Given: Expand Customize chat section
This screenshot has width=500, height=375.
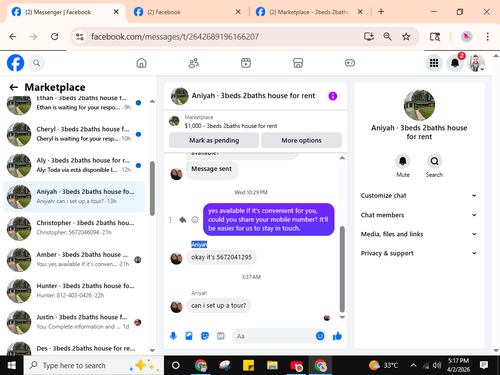Looking at the screenshot, I should [419, 196].
